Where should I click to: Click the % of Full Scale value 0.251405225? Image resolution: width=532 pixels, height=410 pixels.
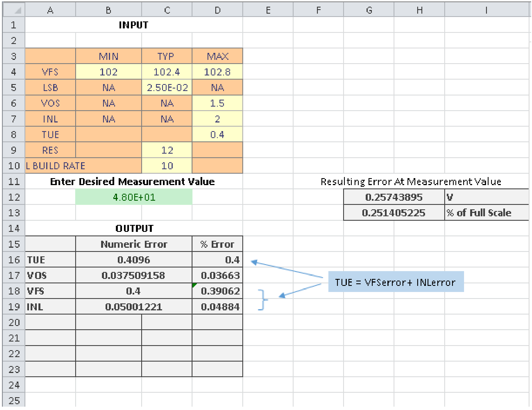point(394,213)
